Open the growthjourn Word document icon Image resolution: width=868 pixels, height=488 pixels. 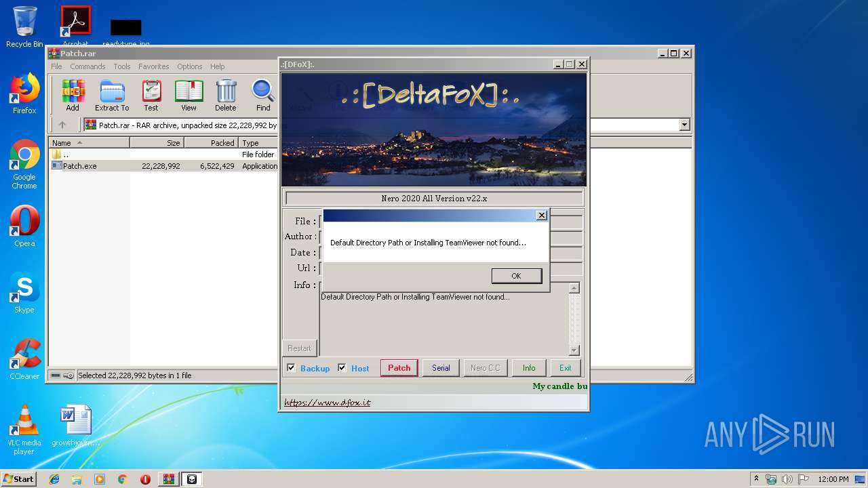coord(75,426)
